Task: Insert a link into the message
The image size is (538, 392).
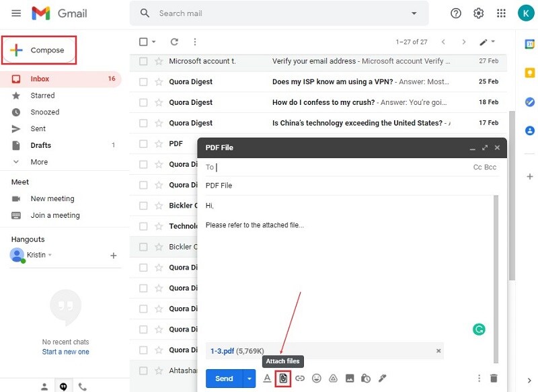Action: click(301, 379)
